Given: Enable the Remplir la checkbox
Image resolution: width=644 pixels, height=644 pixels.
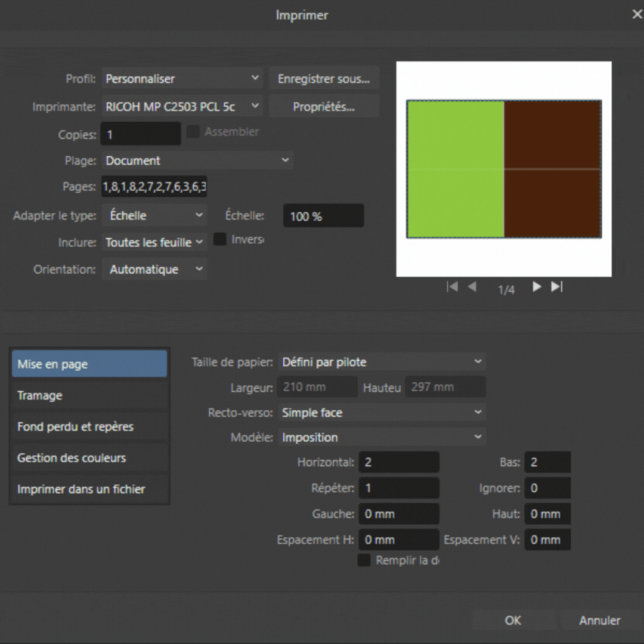Looking at the screenshot, I should pyautogui.click(x=364, y=560).
